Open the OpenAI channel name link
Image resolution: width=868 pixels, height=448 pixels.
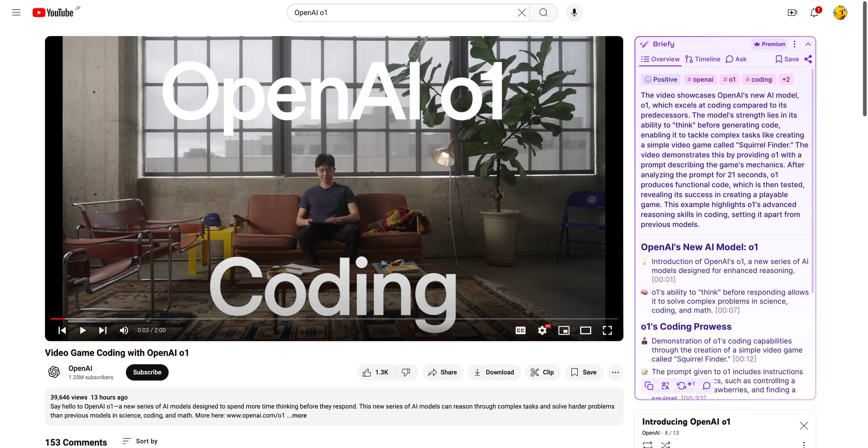[80, 368]
